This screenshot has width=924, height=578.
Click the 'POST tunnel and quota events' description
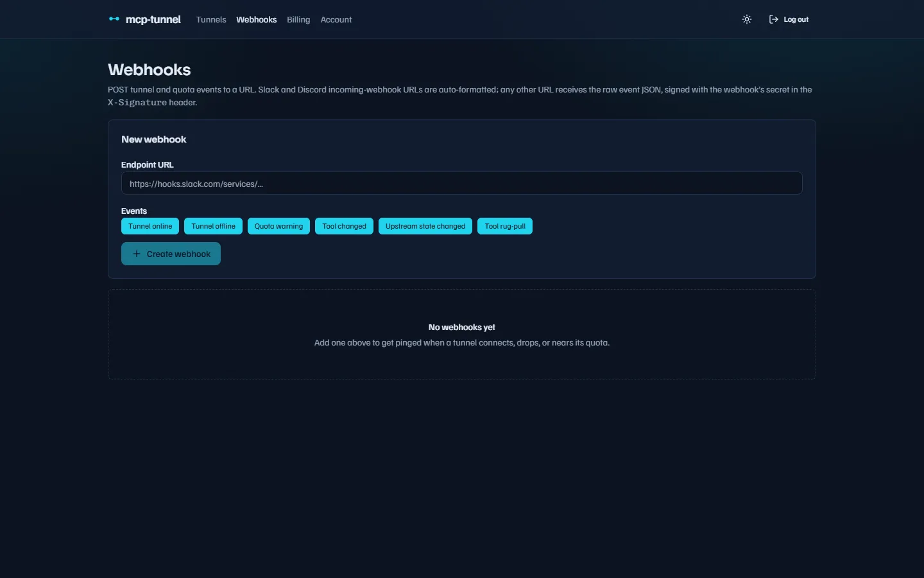click(460, 96)
